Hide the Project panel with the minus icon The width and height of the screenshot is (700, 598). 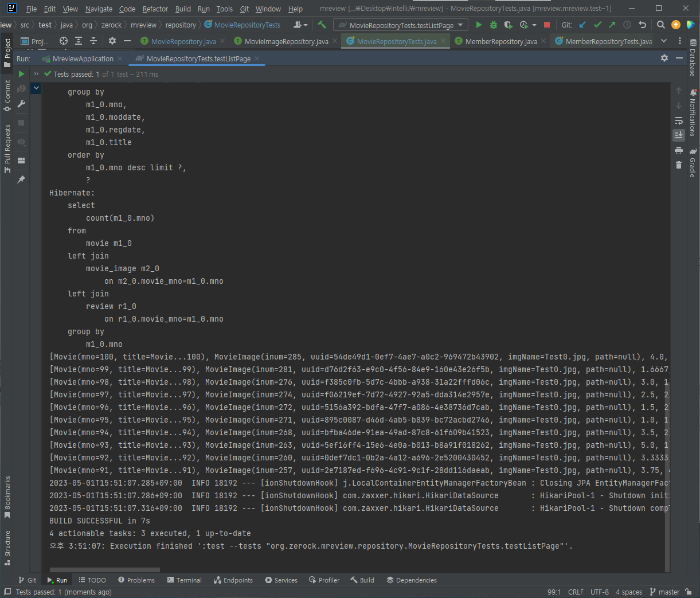click(127, 41)
